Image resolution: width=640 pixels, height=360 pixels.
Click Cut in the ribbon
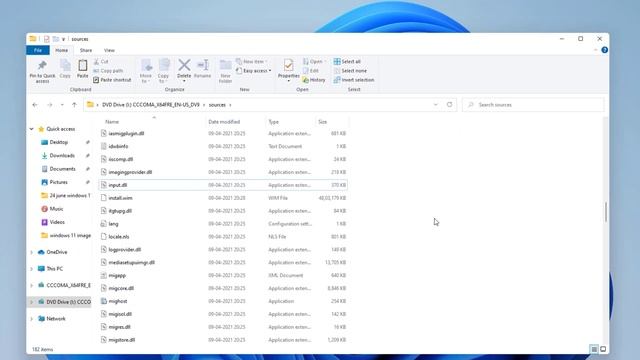(x=101, y=62)
